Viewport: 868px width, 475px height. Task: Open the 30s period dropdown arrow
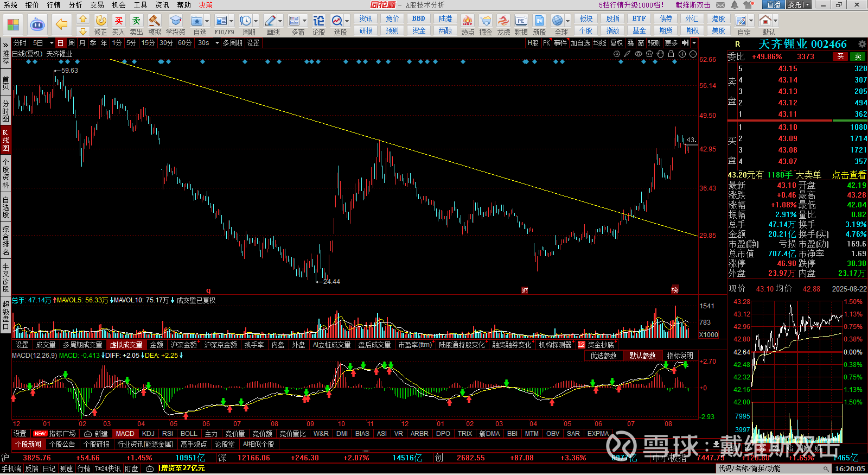216,43
